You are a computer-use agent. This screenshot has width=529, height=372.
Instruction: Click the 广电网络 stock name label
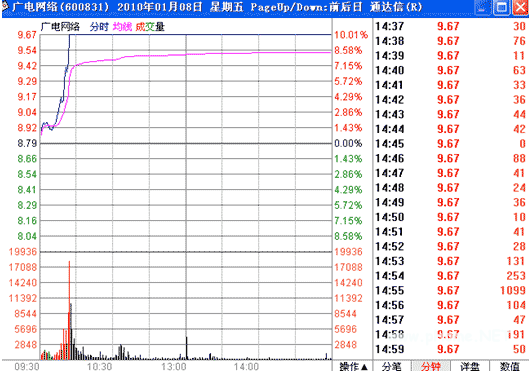pos(60,27)
